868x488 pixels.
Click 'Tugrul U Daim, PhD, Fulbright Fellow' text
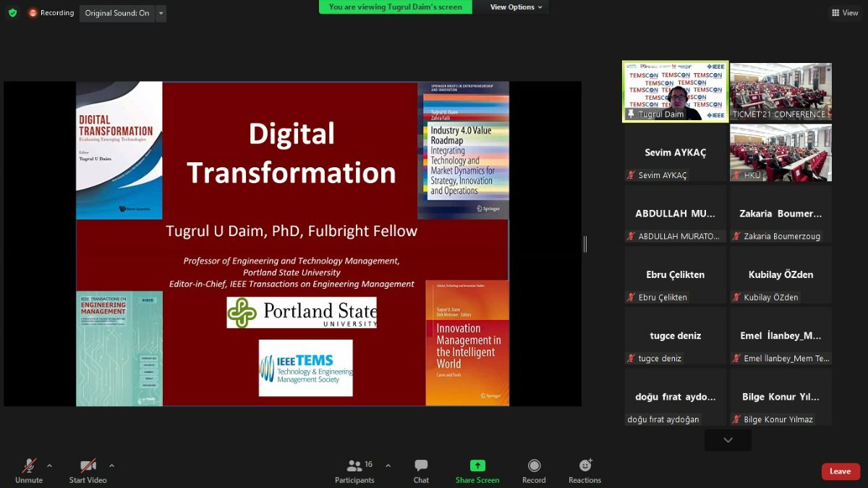(292, 232)
